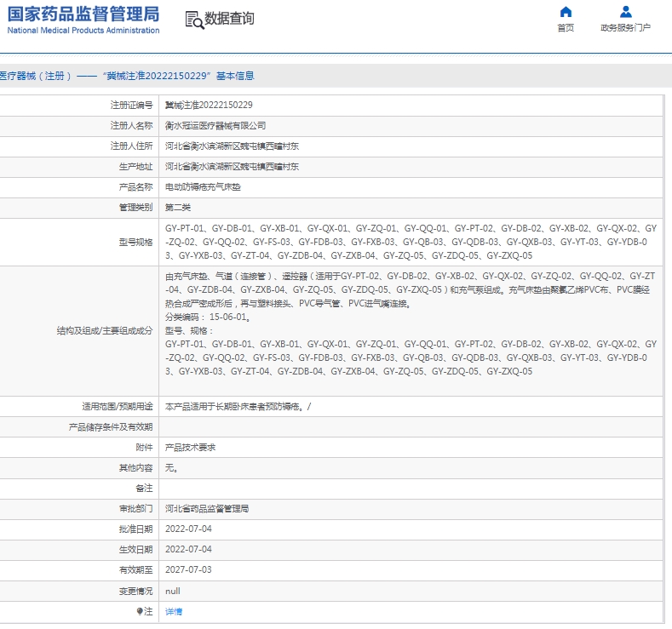672x629 pixels.
Task: Click the 管理类别 row label
Action: [136, 208]
